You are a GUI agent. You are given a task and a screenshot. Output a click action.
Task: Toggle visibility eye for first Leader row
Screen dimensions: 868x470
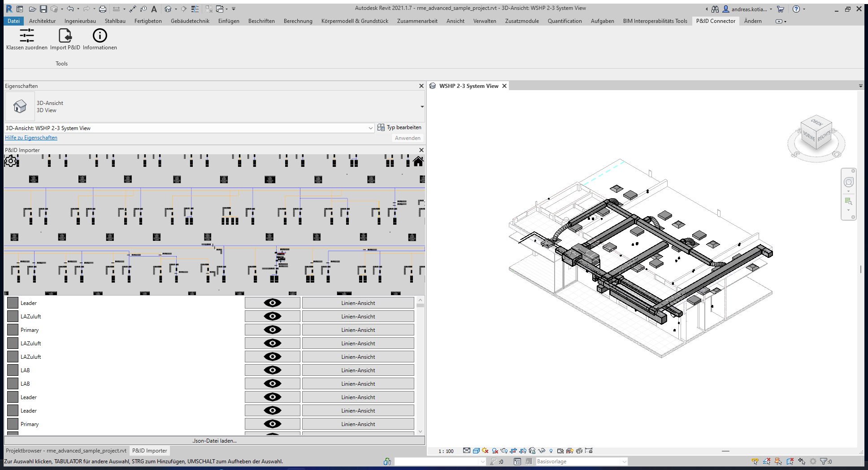tap(272, 303)
